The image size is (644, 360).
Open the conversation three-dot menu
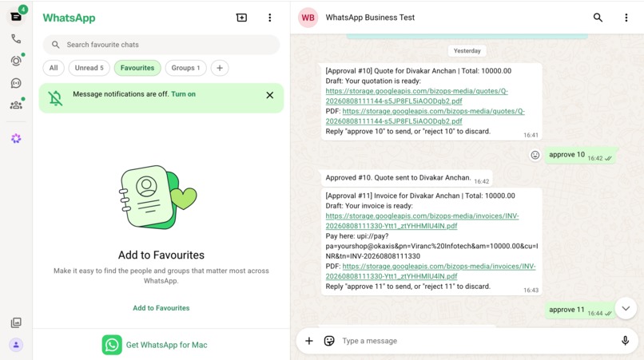coord(626,18)
